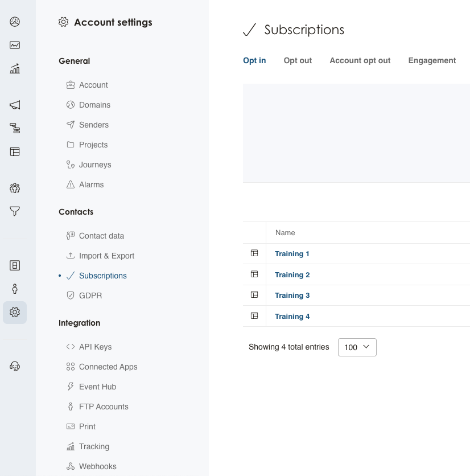
Task: Click the table icon beside Training 3
Action: tap(254, 295)
